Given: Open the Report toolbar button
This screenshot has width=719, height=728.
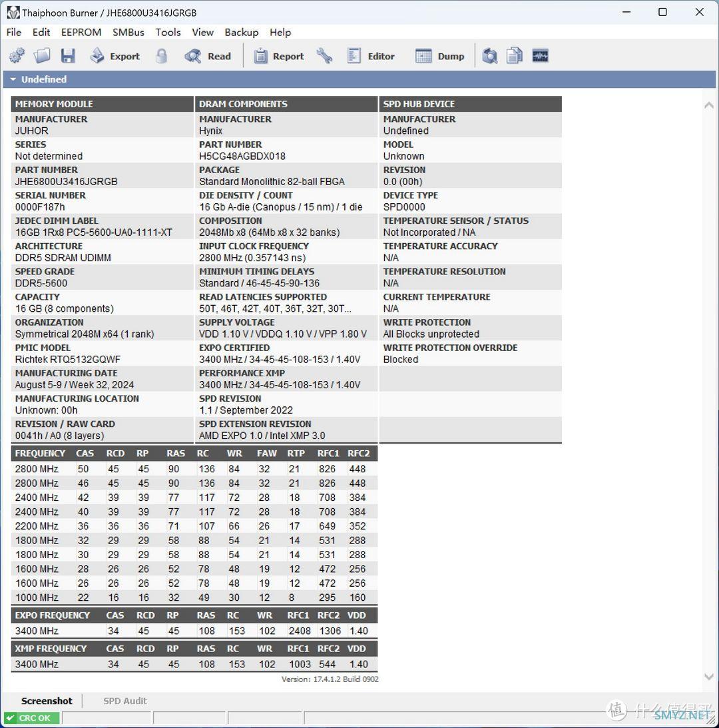Looking at the screenshot, I should (279, 56).
